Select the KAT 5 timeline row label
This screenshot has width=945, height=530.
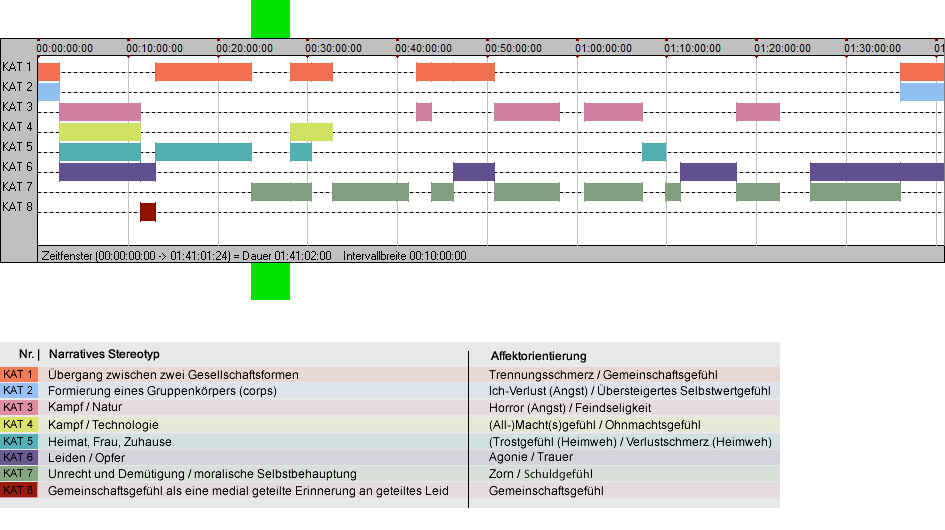(x=17, y=147)
